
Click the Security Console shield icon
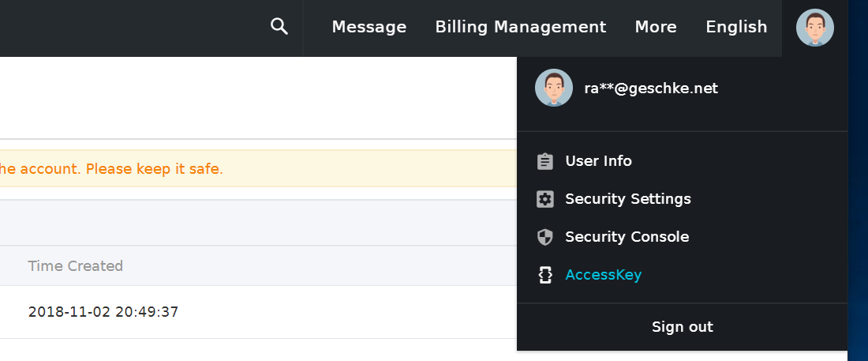click(x=545, y=237)
